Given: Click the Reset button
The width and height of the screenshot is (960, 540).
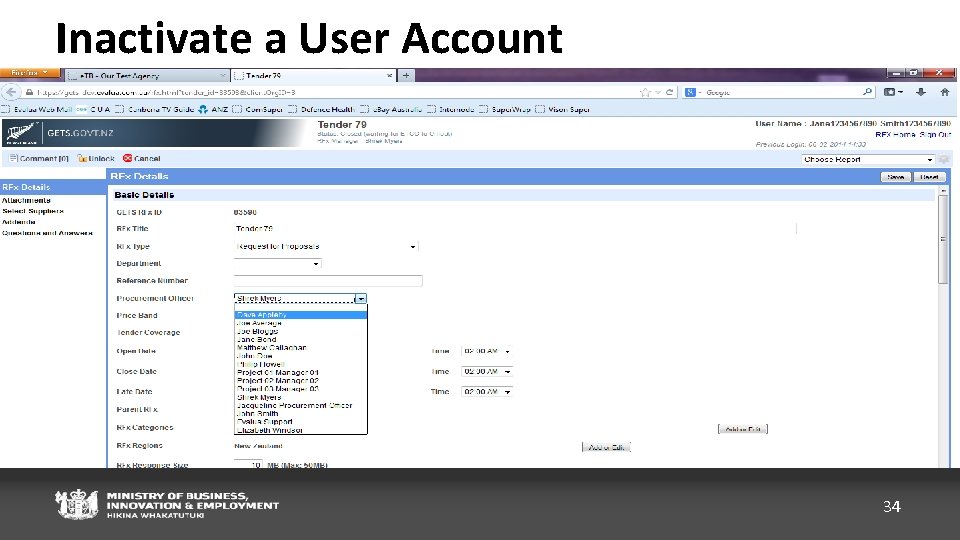Looking at the screenshot, I should [929, 176].
